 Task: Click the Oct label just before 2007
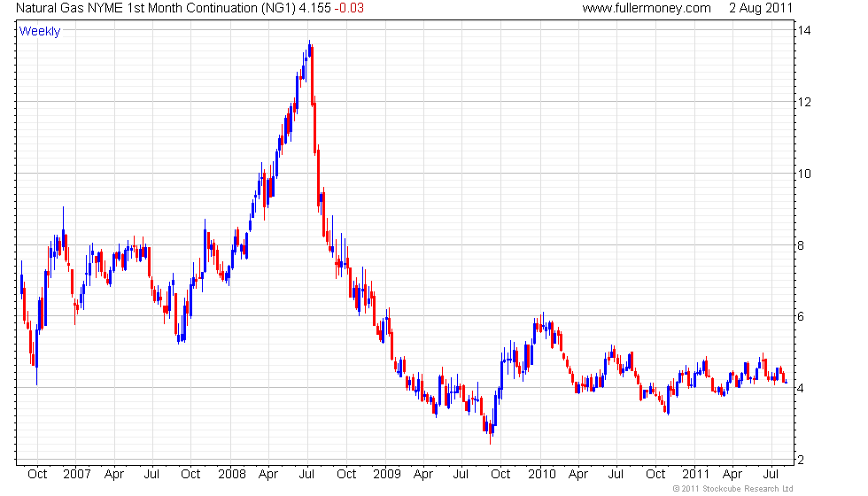[37, 475]
